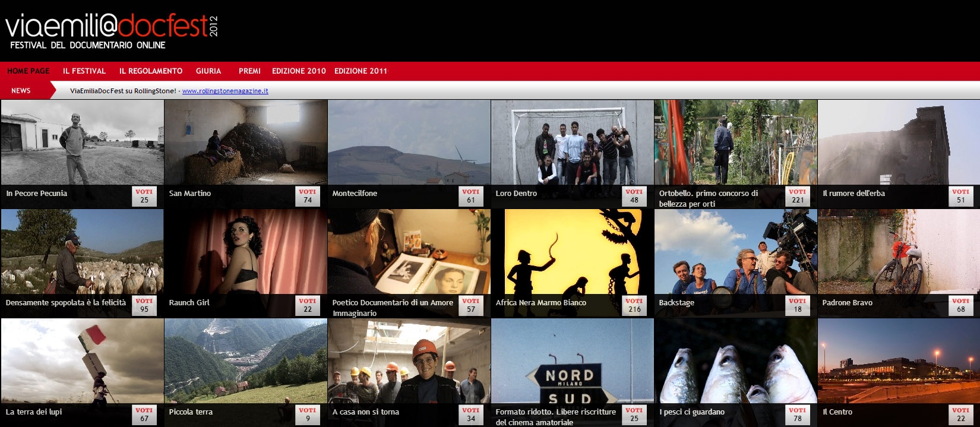The image size is (980, 427).
Task: Open the Loro Dentro title link
Action: (516, 194)
